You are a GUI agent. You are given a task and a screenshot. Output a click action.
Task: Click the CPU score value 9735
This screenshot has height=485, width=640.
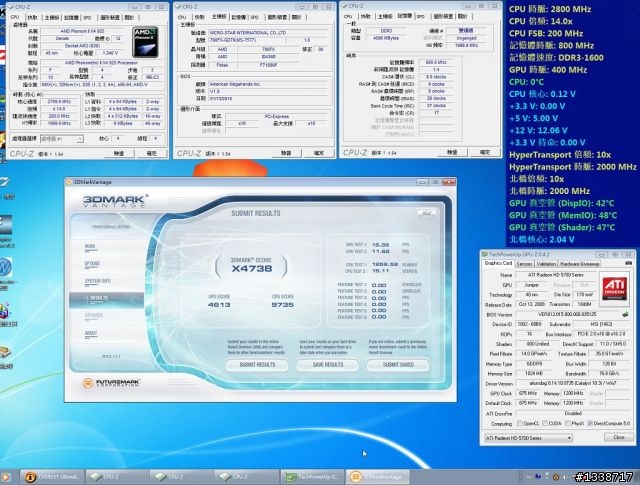click(282, 305)
